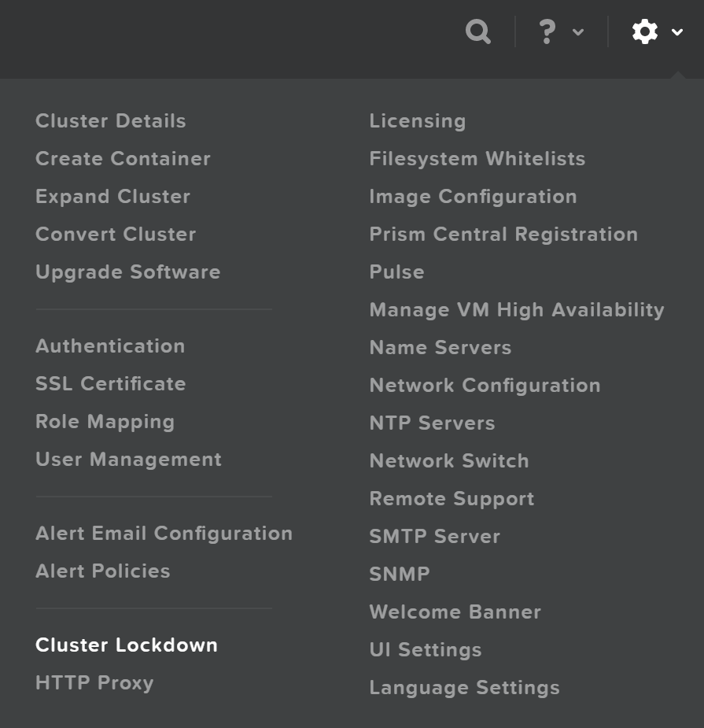Open the Expand Cluster option
The width and height of the screenshot is (704, 728).
point(111,196)
